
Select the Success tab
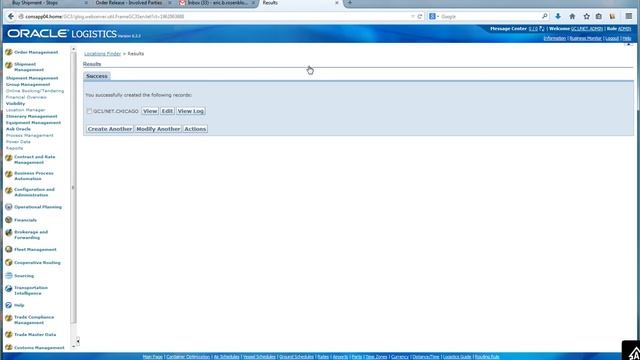(x=97, y=76)
